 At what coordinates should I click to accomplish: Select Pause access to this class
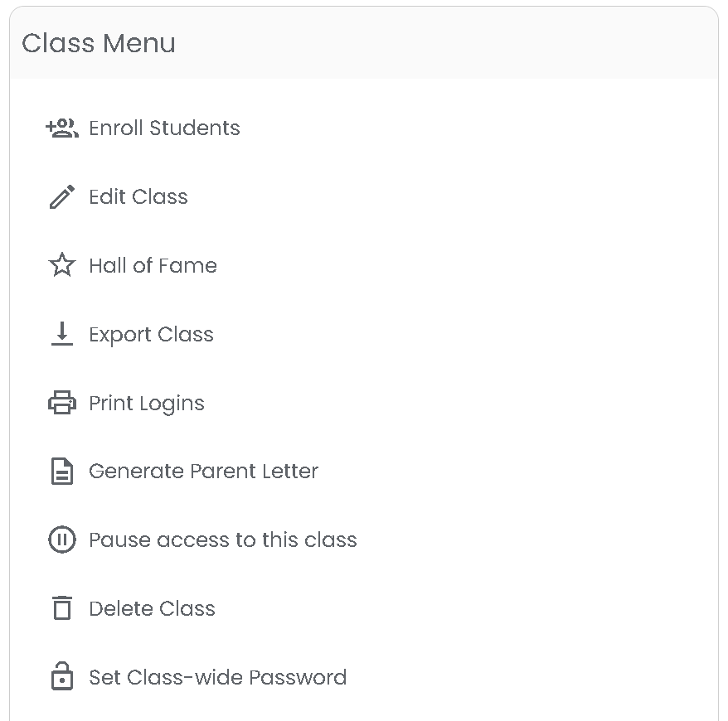223,540
